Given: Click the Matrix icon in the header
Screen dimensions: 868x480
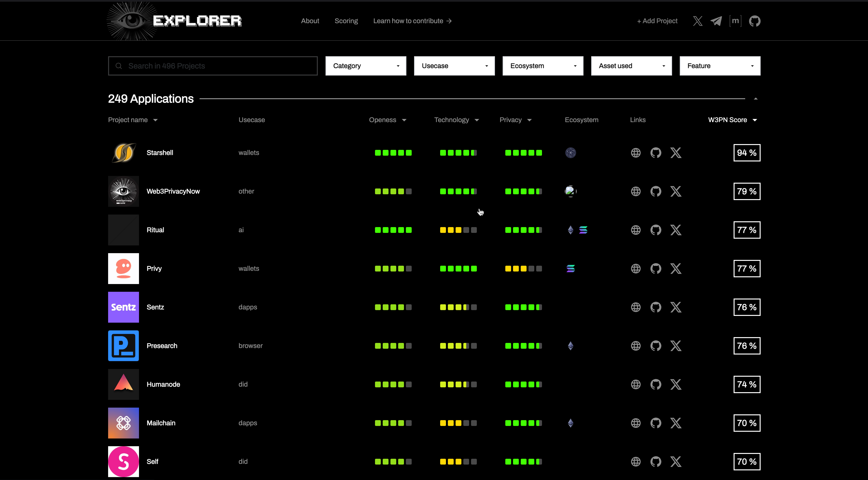Looking at the screenshot, I should click(735, 21).
